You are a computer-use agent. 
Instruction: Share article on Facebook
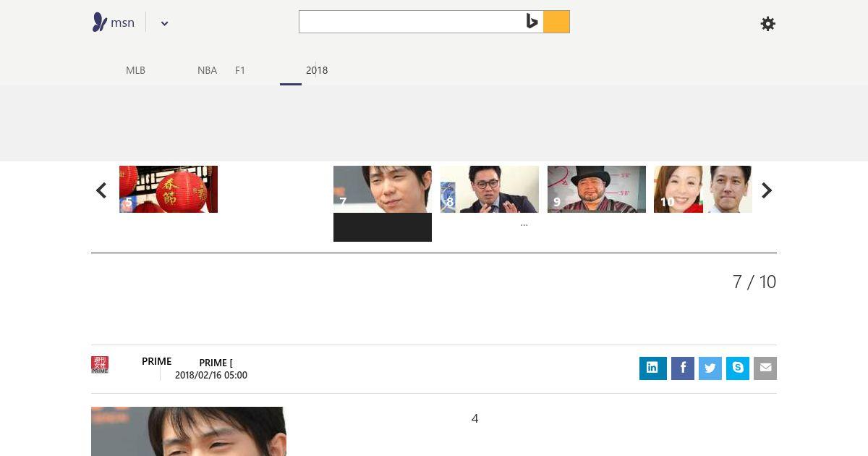point(683,368)
